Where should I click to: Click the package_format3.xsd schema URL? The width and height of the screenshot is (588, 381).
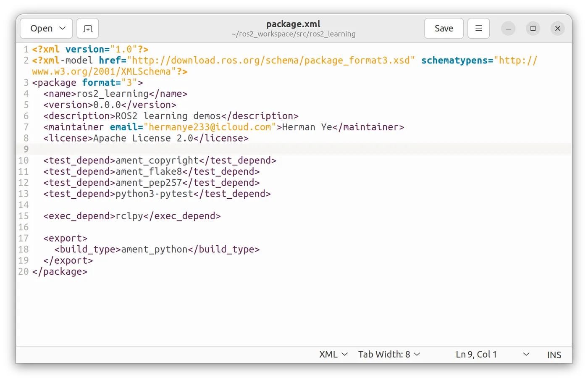(x=271, y=60)
